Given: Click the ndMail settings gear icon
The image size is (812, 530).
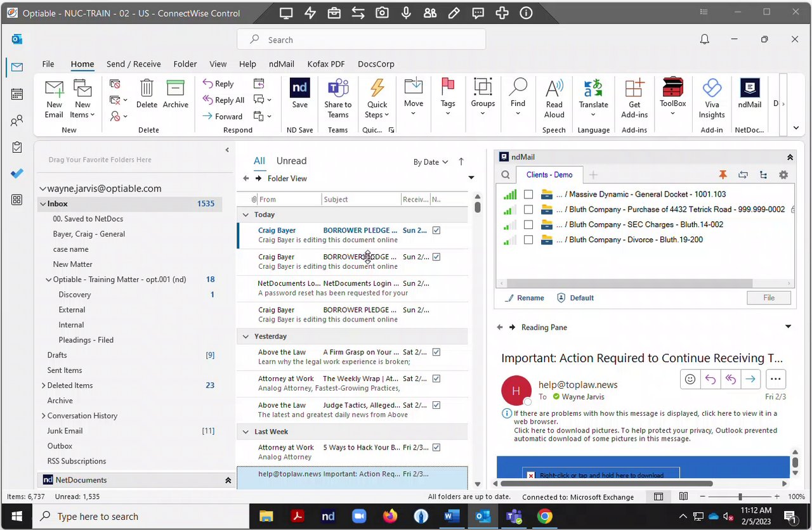Looking at the screenshot, I should 783,175.
